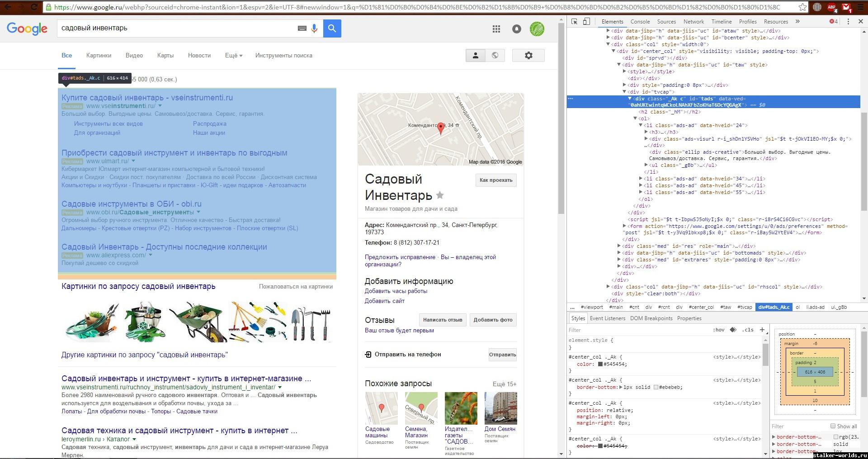
Task: Select the #center_col breadcrumb item
Action: (x=701, y=307)
